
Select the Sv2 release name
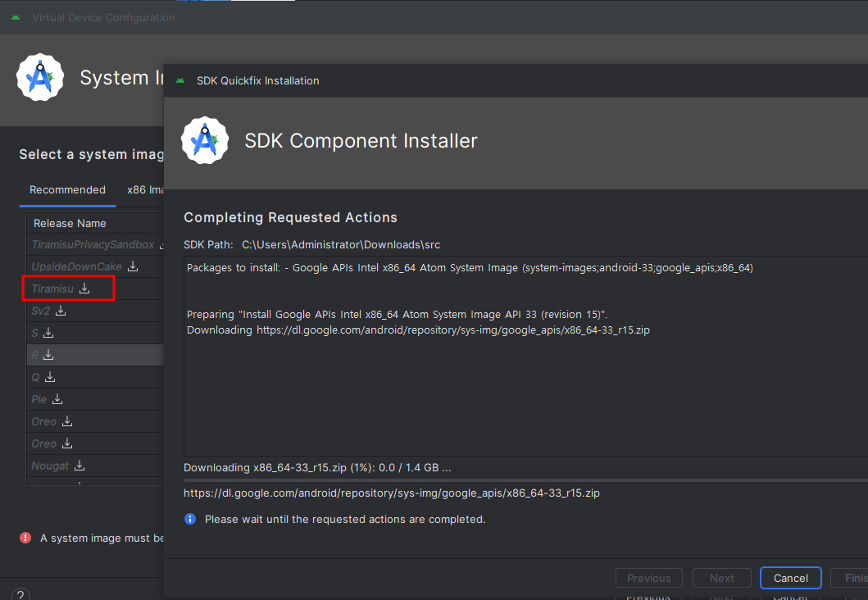[x=40, y=311]
